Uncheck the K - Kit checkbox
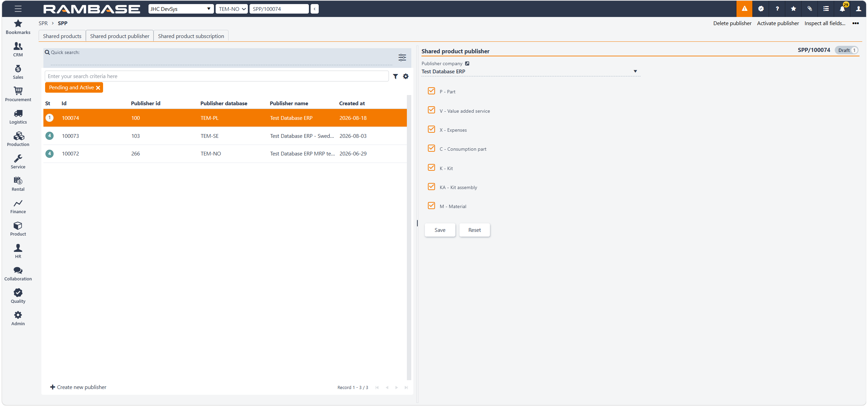868x407 pixels. pos(431,168)
